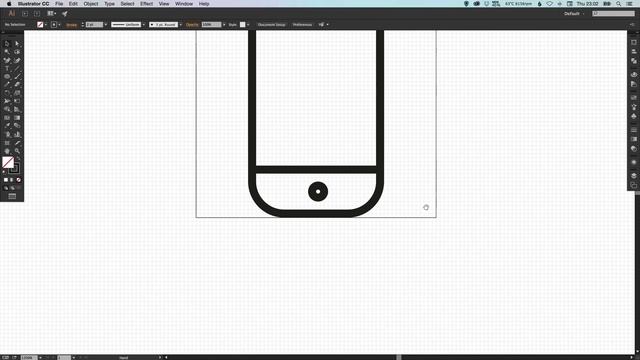Open the stroke weight dropdown
Image resolution: width=640 pixels, height=360 pixels.
pos(106,24)
